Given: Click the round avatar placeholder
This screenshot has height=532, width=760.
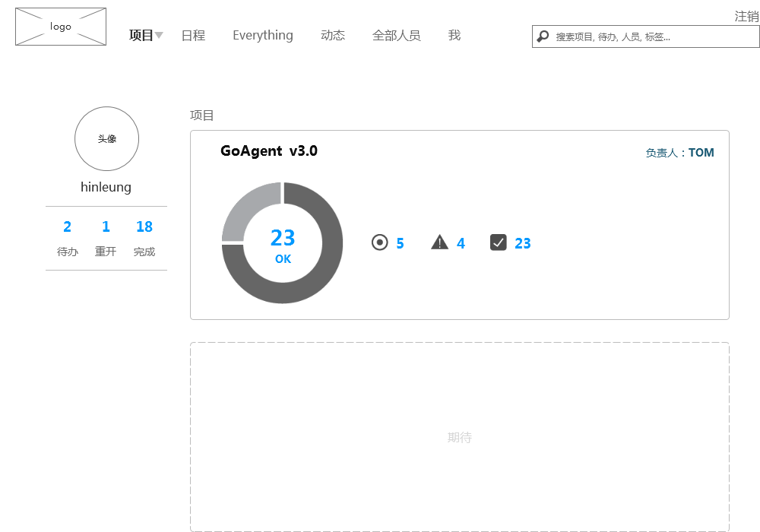Looking at the screenshot, I should (106, 138).
